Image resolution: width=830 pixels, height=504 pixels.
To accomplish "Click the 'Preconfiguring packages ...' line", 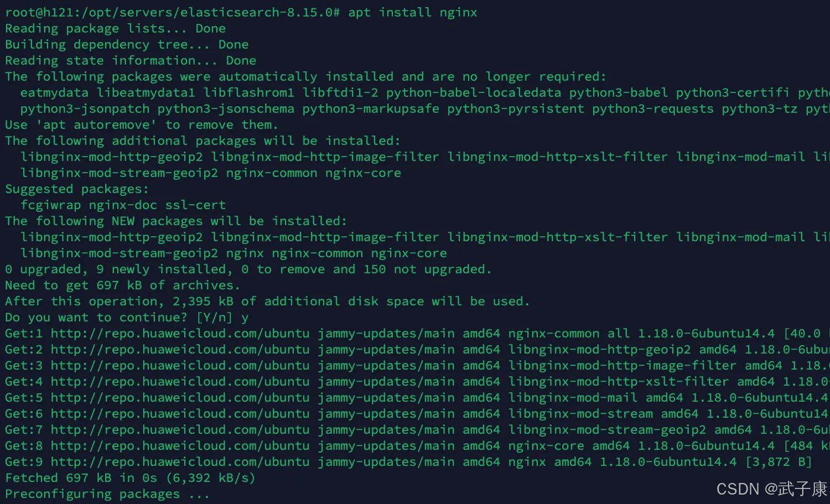I will [107, 494].
